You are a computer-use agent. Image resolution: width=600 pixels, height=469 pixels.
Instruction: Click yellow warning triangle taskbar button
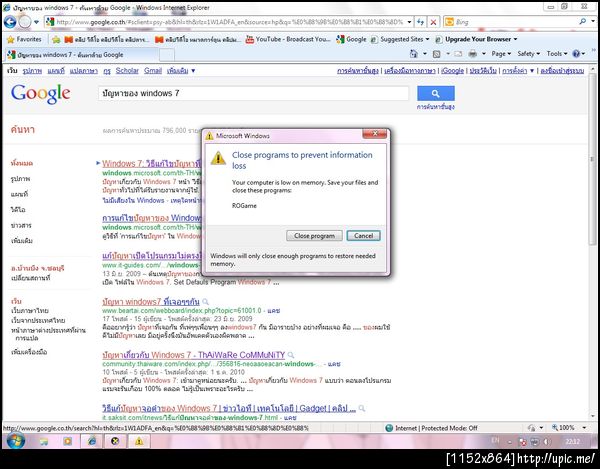[139, 441]
